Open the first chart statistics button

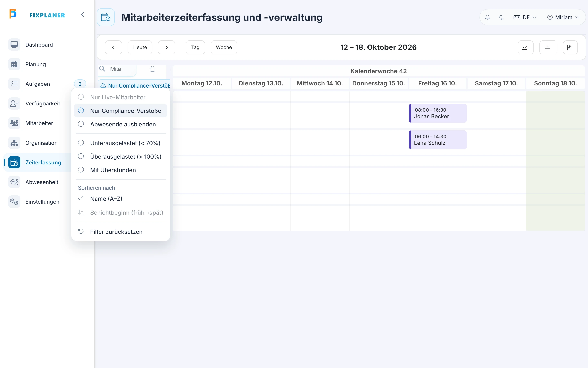pos(526,47)
